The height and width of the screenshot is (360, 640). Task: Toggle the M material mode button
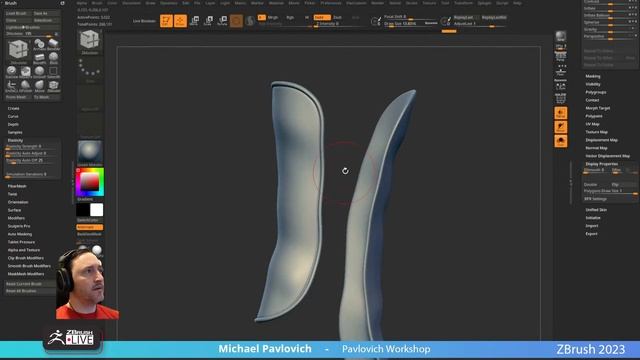[307, 17]
